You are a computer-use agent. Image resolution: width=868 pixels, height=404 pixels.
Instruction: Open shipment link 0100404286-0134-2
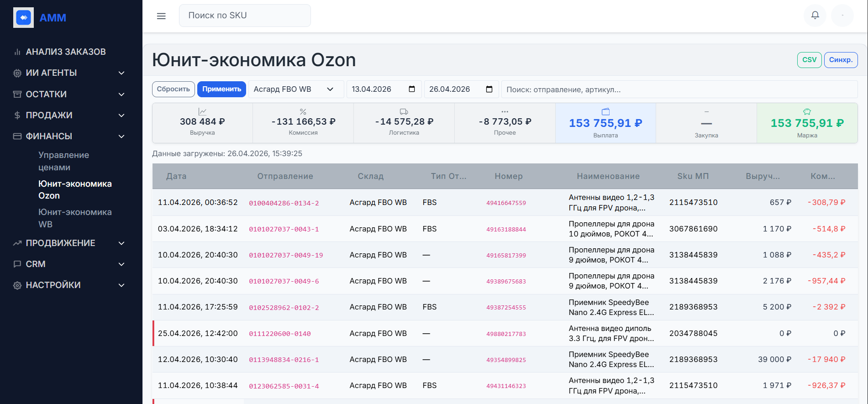[x=284, y=203]
